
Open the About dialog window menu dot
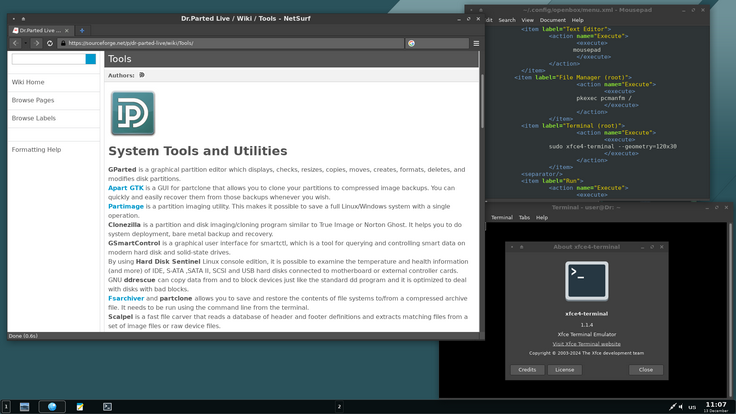pos(512,247)
